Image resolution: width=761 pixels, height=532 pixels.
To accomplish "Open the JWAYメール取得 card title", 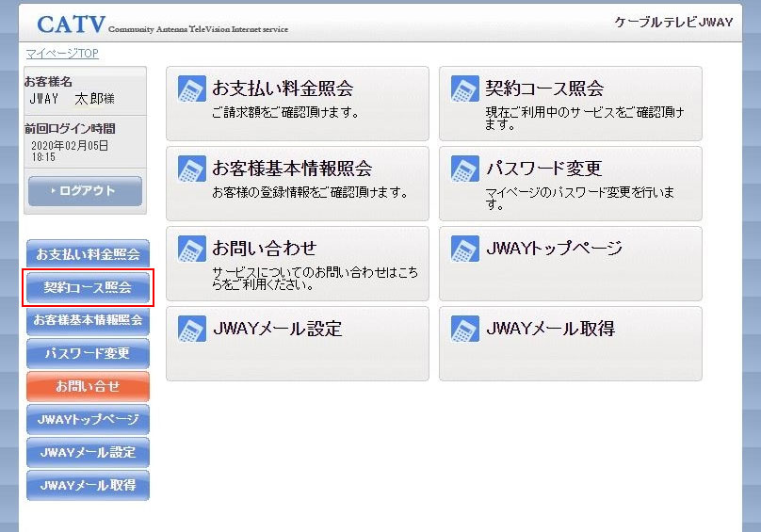I will tap(550, 329).
